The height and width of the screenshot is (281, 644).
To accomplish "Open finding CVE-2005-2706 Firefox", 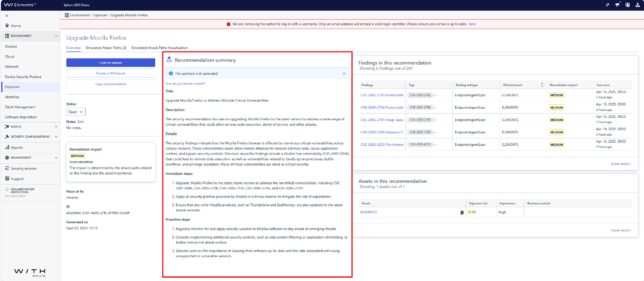I will pyautogui.click(x=382, y=107).
